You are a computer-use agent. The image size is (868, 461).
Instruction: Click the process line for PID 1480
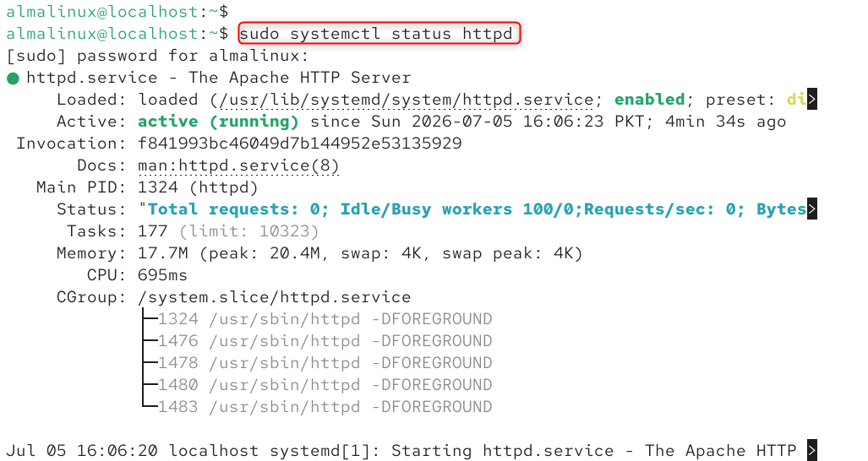tap(325, 385)
